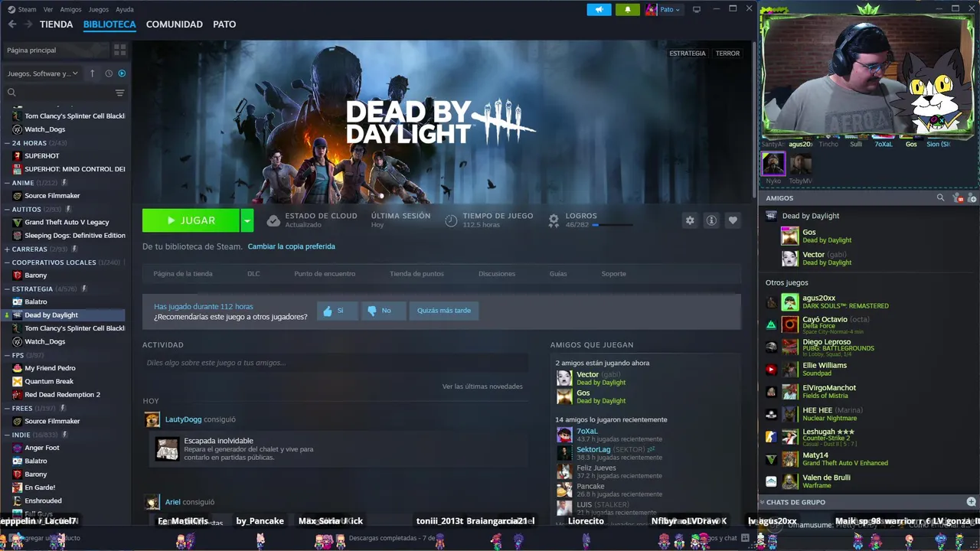Collapse the 24 HORAS collection

coord(7,143)
